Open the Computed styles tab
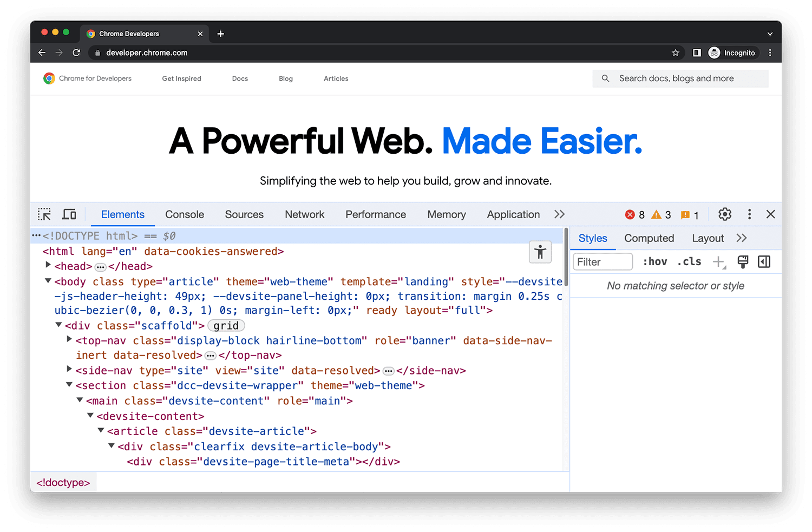 tap(649, 238)
